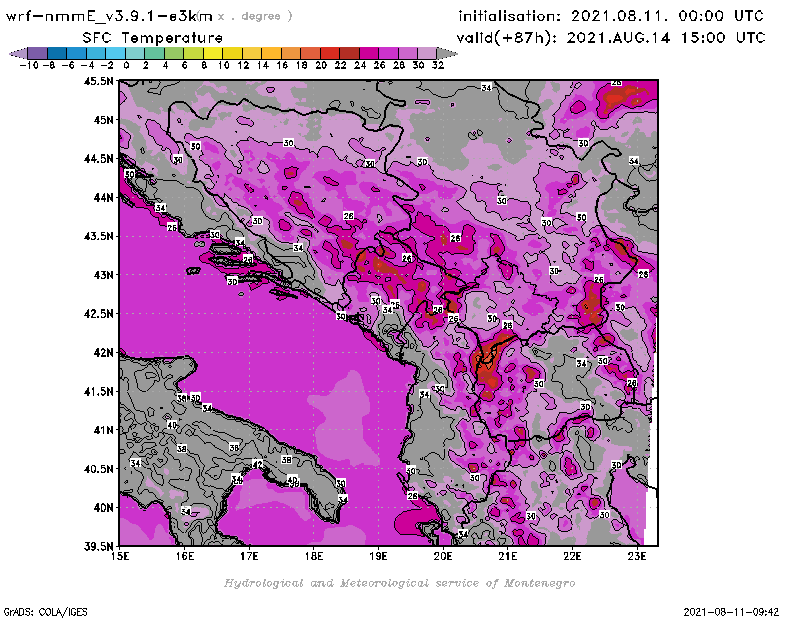Pick the legend swatch between 28 and 30

(408, 54)
